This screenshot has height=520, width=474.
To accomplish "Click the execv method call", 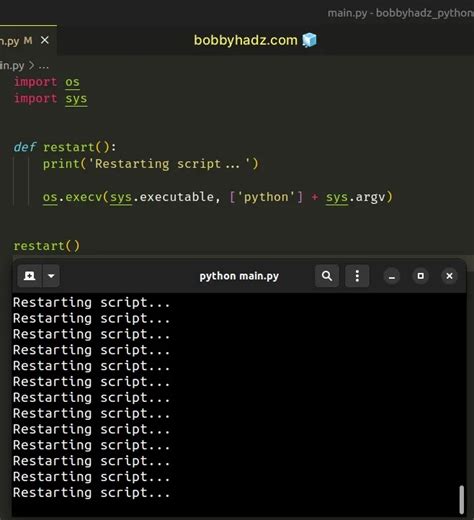I will (x=84, y=197).
